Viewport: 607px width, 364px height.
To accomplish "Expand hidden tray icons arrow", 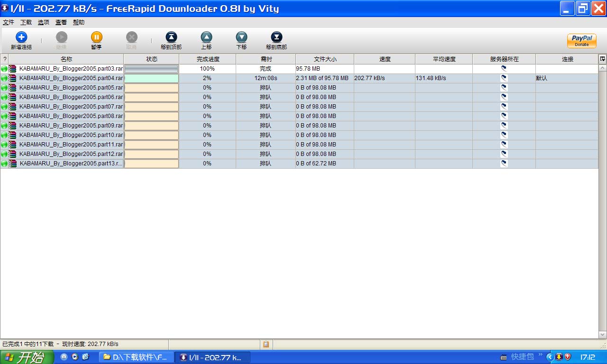I will coord(550,357).
